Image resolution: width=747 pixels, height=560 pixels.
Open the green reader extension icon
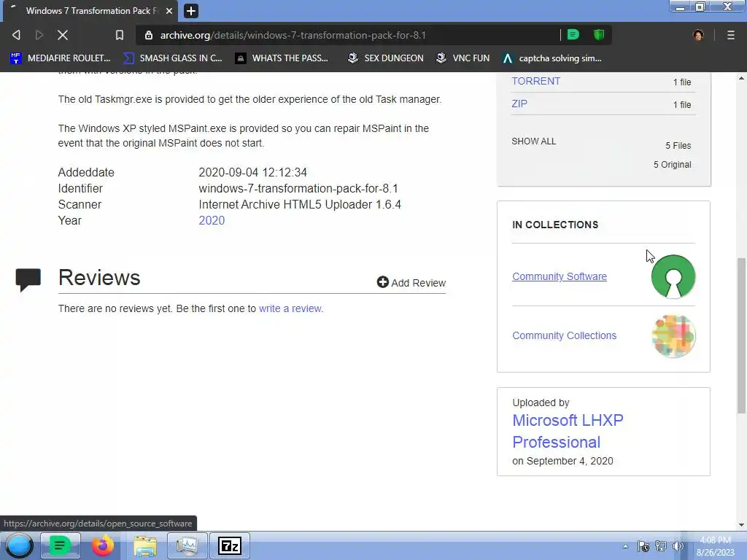click(x=573, y=35)
